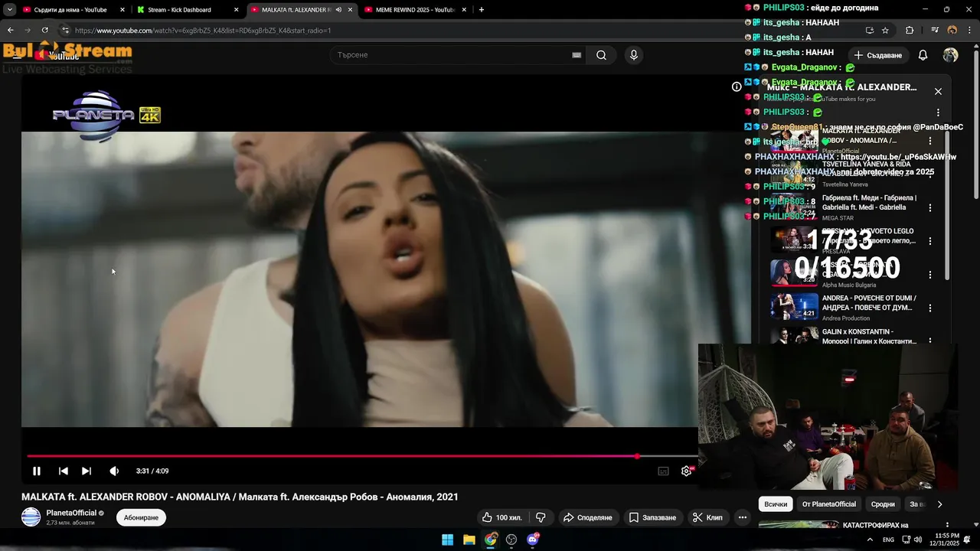Show more filter chips with right arrow
The height and width of the screenshot is (551, 980).
point(939,504)
